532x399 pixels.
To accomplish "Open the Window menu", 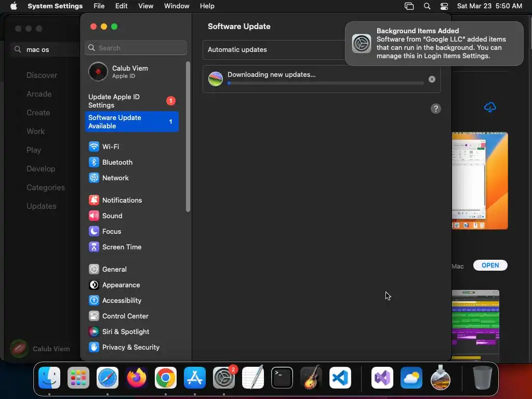I will [x=177, y=6].
